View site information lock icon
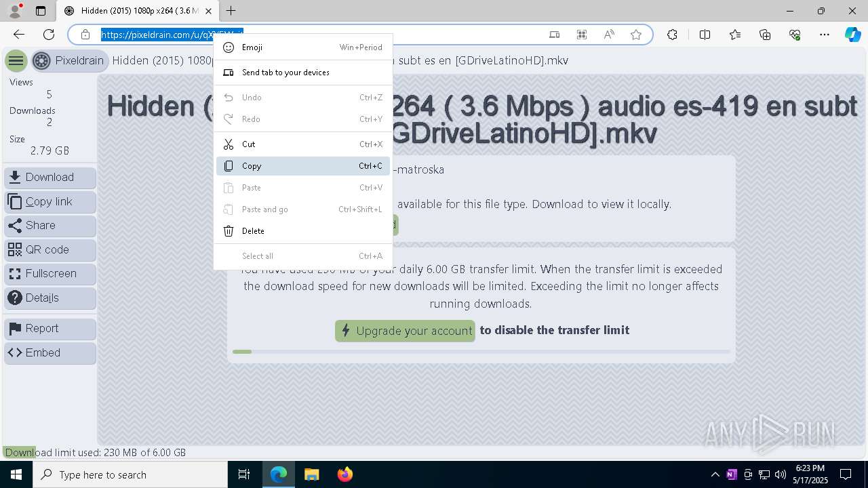868x488 pixels. pyautogui.click(x=85, y=35)
